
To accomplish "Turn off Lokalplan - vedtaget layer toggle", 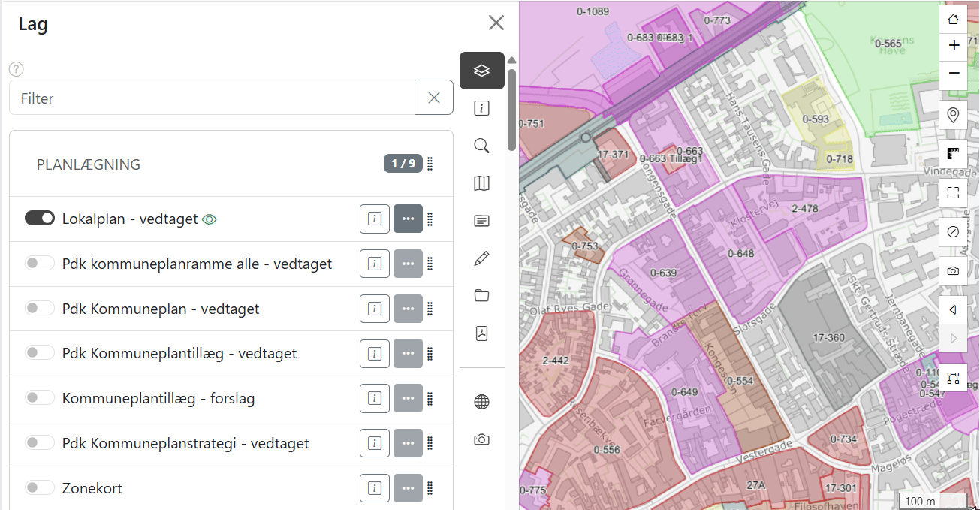I will click(x=40, y=218).
